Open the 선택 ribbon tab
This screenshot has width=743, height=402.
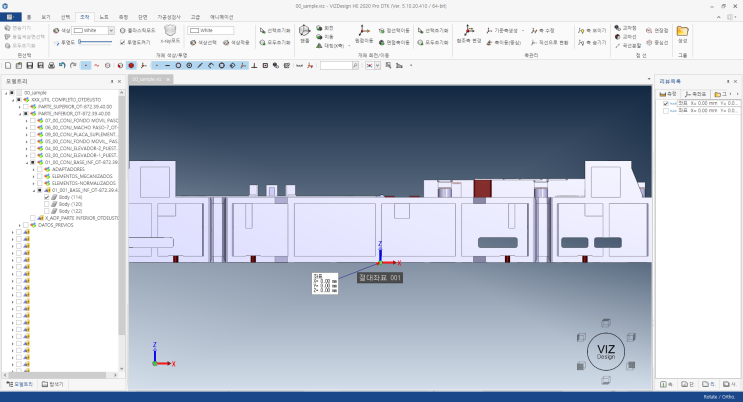tap(65, 17)
